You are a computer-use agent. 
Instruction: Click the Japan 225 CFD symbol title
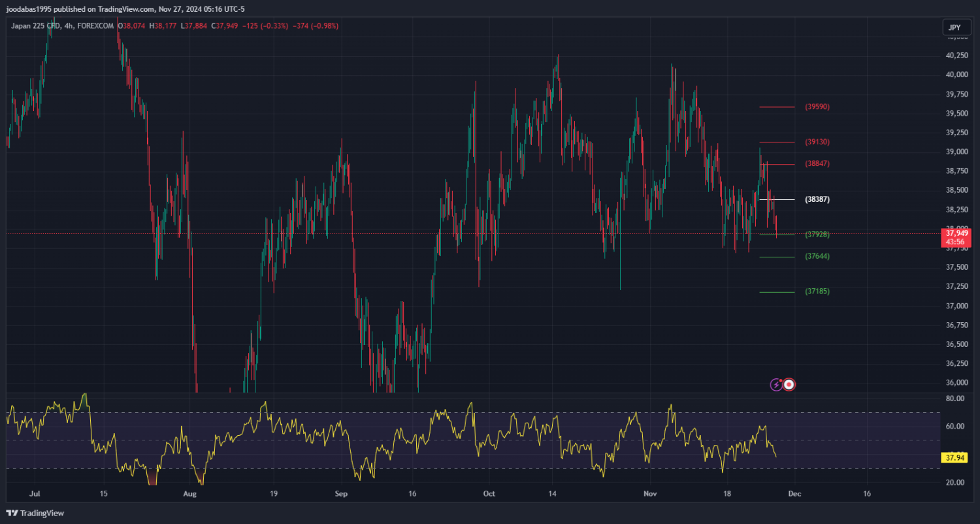click(x=35, y=26)
